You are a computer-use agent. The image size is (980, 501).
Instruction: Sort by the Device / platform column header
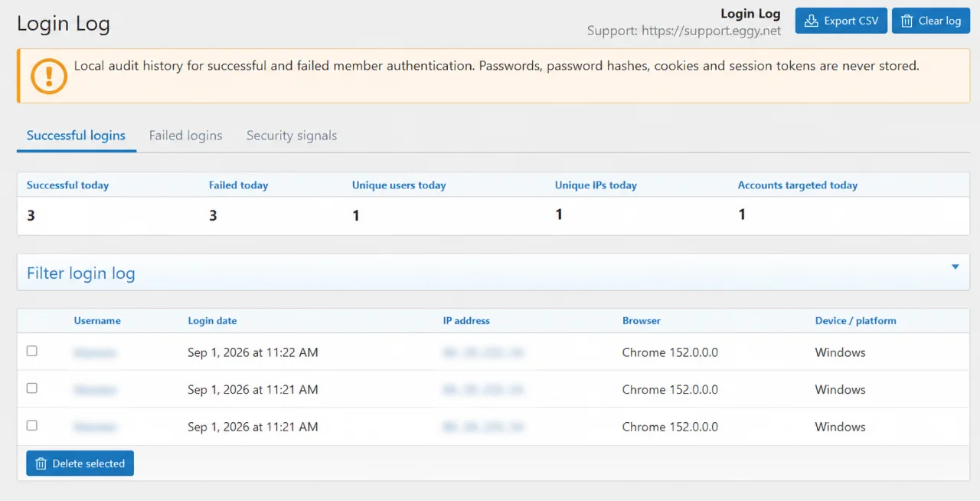[x=855, y=321]
